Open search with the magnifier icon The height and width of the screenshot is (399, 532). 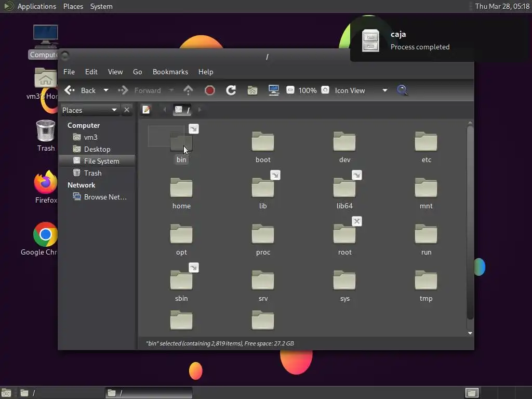coord(402,90)
